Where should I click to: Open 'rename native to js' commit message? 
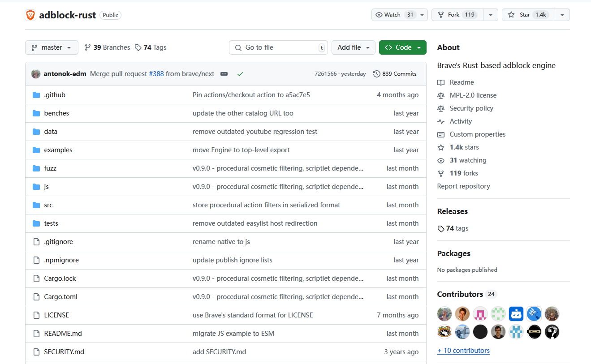pyautogui.click(x=221, y=242)
